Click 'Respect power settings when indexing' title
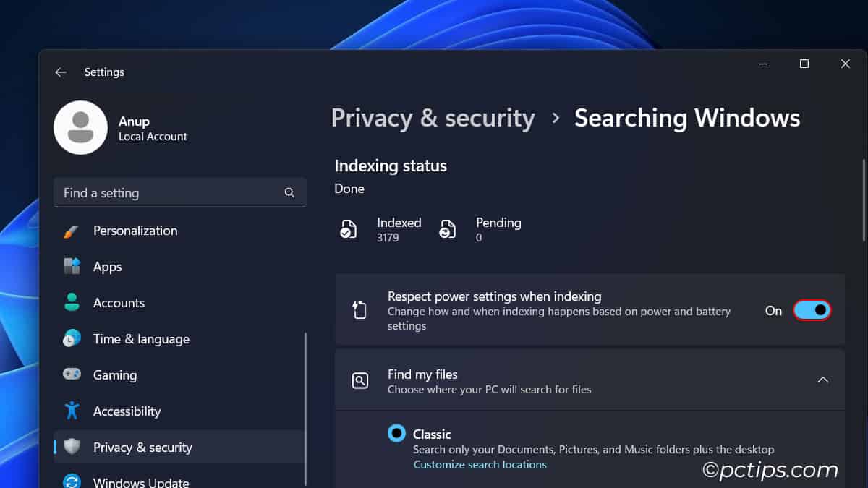 (495, 296)
